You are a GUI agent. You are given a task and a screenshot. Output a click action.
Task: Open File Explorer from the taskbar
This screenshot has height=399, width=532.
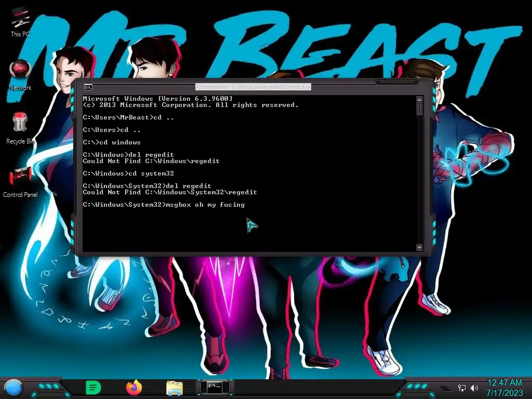pyautogui.click(x=175, y=388)
